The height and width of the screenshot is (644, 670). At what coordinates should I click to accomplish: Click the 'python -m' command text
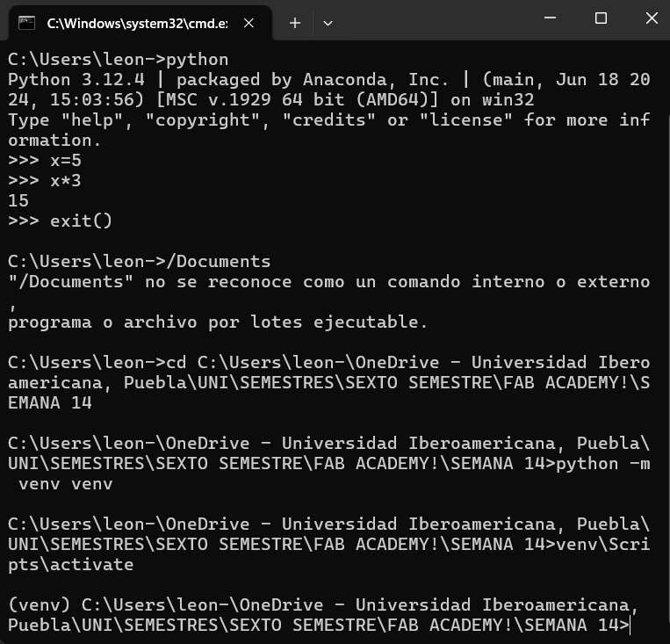[x=603, y=464]
